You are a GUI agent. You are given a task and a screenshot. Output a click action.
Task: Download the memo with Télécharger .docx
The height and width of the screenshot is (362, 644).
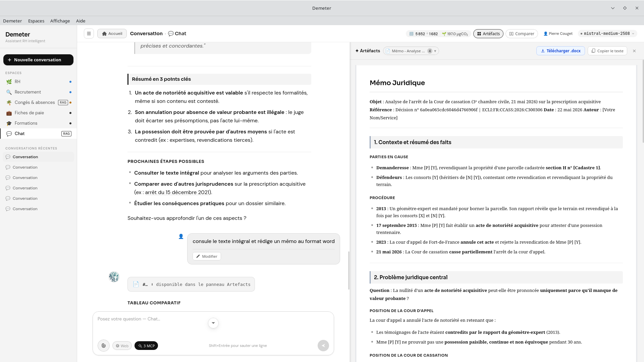(x=560, y=51)
